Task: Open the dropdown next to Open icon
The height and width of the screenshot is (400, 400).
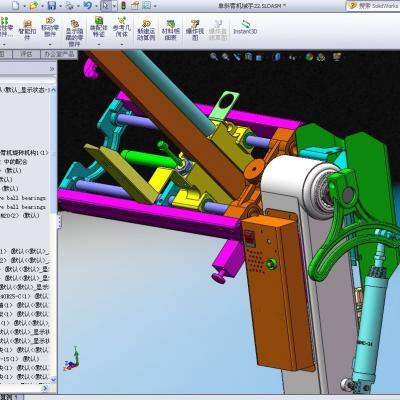Action: point(42,6)
